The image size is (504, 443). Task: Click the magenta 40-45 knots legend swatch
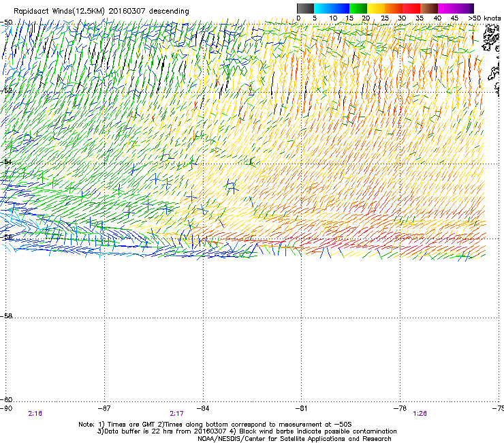click(x=447, y=8)
